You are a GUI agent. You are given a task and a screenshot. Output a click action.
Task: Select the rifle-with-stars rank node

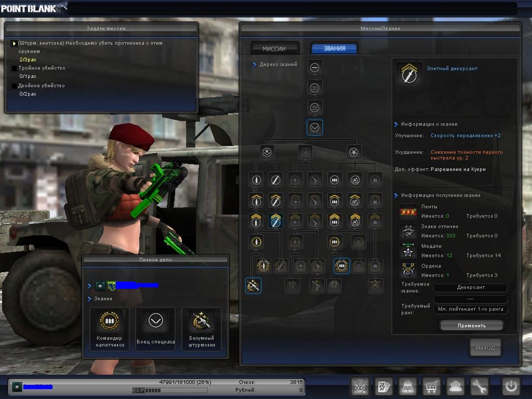pyautogui.click(x=253, y=286)
